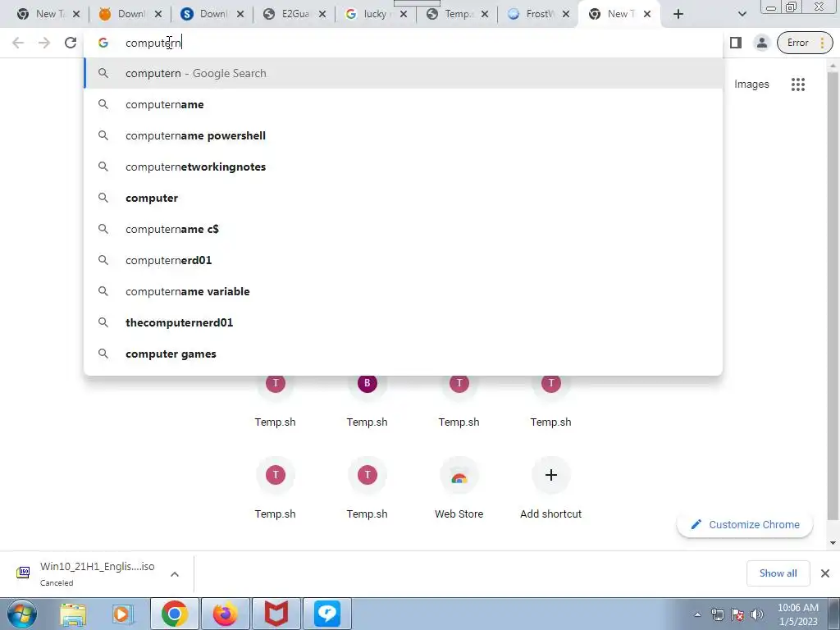Screen dimensions: 840x630
Task: Open the volume control in tray
Action: pyautogui.click(x=757, y=614)
